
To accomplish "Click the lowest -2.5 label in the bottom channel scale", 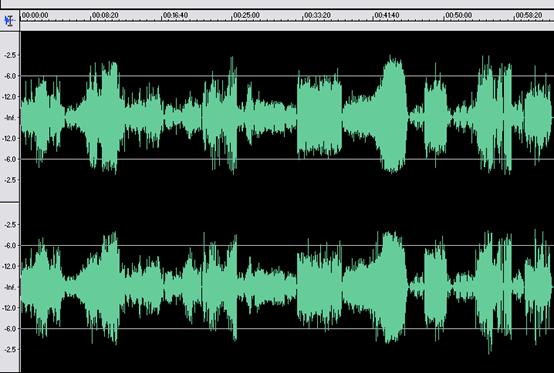I will tap(11, 349).
